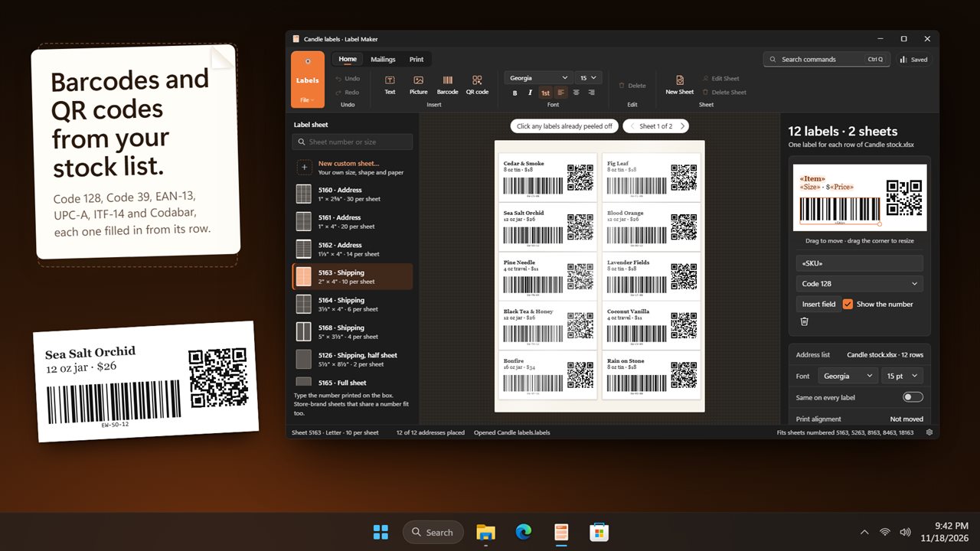
Task: Apply italic formatting
Action: [529, 93]
